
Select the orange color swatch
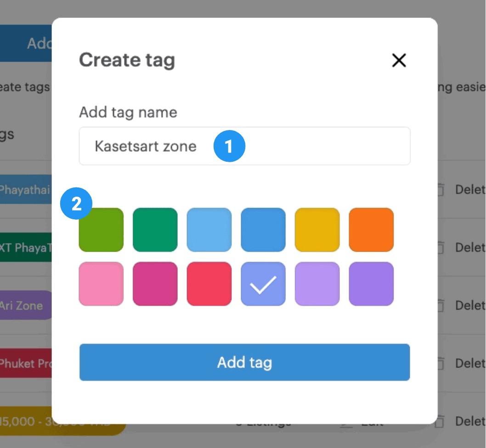[371, 230]
